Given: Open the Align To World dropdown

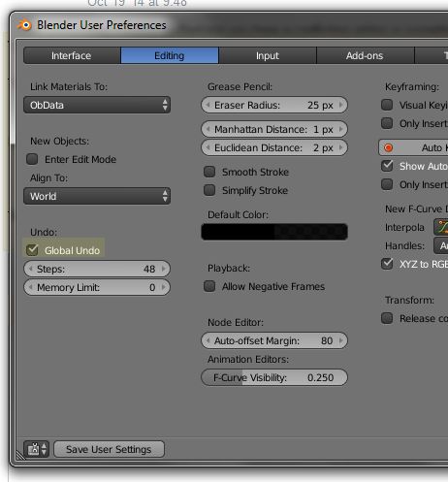Looking at the screenshot, I should (x=97, y=196).
